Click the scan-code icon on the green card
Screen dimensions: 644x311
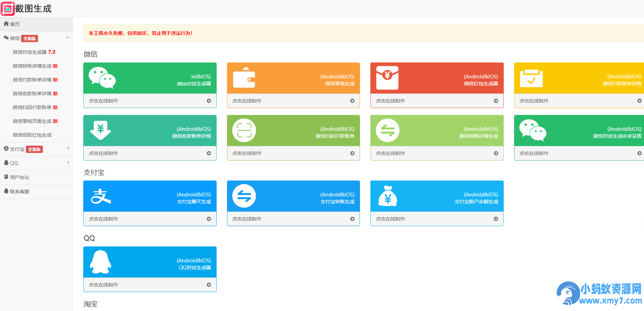click(244, 130)
